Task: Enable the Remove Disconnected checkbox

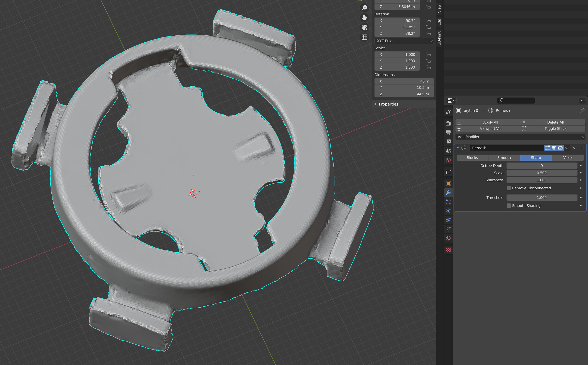Action: (x=509, y=188)
